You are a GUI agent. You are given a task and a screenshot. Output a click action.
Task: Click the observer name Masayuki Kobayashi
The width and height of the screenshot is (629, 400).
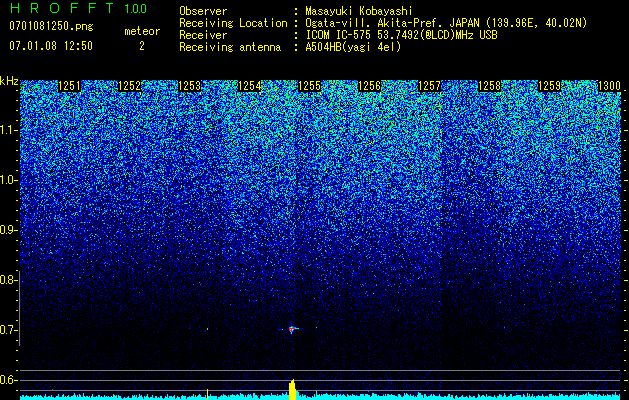click(359, 11)
